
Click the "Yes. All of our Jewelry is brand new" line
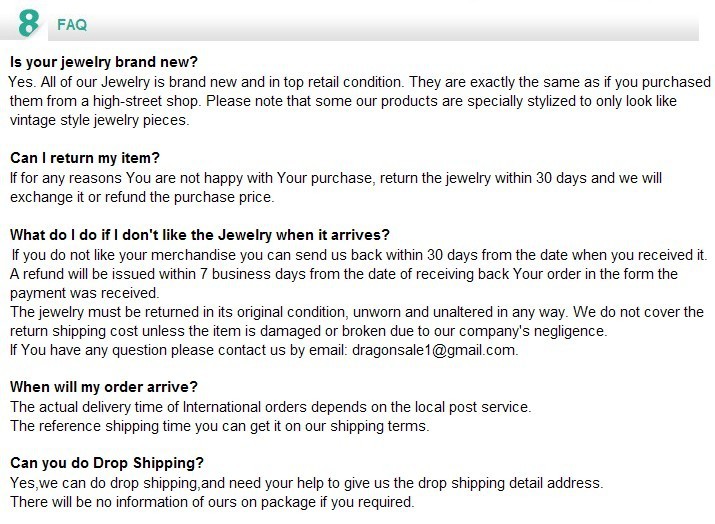pos(360,82)
